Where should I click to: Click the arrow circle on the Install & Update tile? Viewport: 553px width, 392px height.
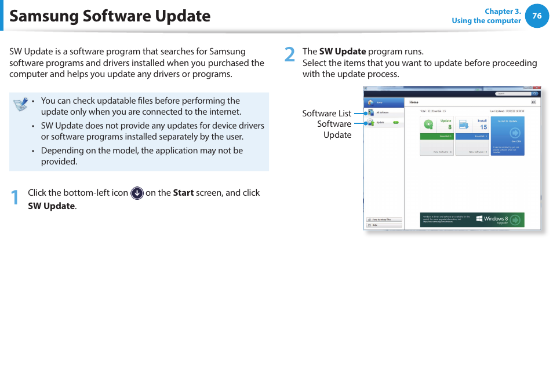(515, 133)
